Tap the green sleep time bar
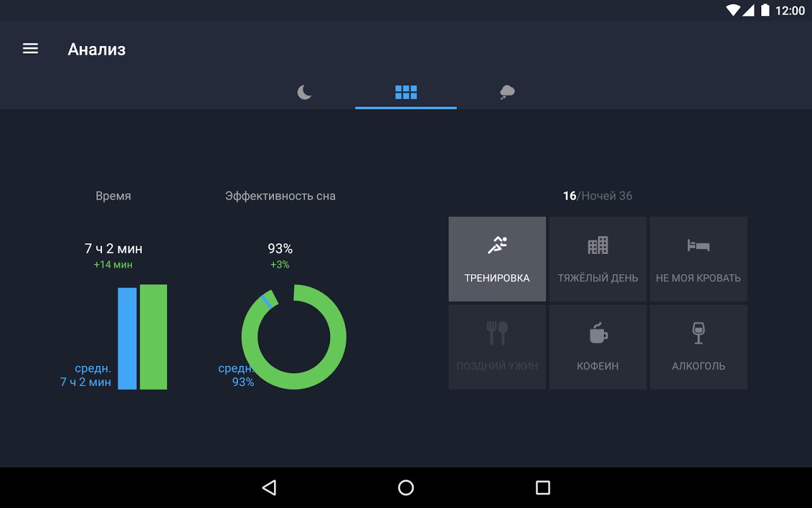The height and width of the screenshot is (508, 812). tap(153, 337)
